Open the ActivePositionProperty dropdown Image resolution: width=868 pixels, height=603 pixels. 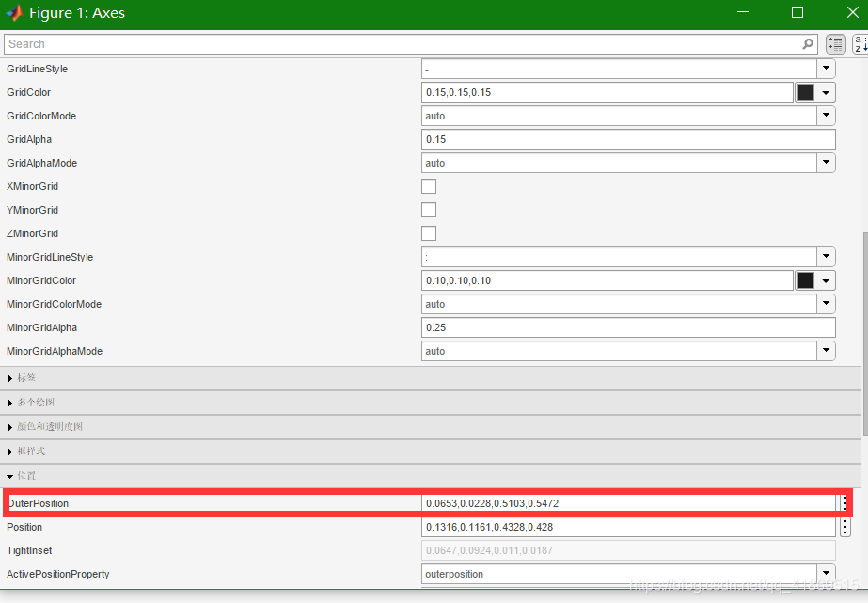coord(826,574)
